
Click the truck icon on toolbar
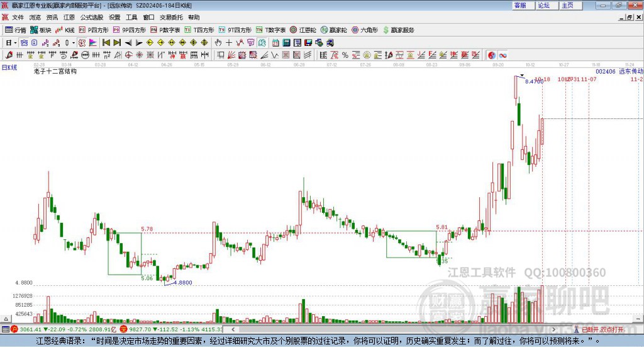[x=330, y=43]
